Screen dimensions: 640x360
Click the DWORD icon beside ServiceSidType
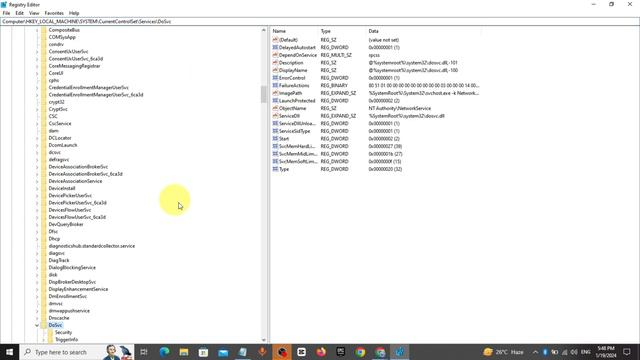click(275, 131)
